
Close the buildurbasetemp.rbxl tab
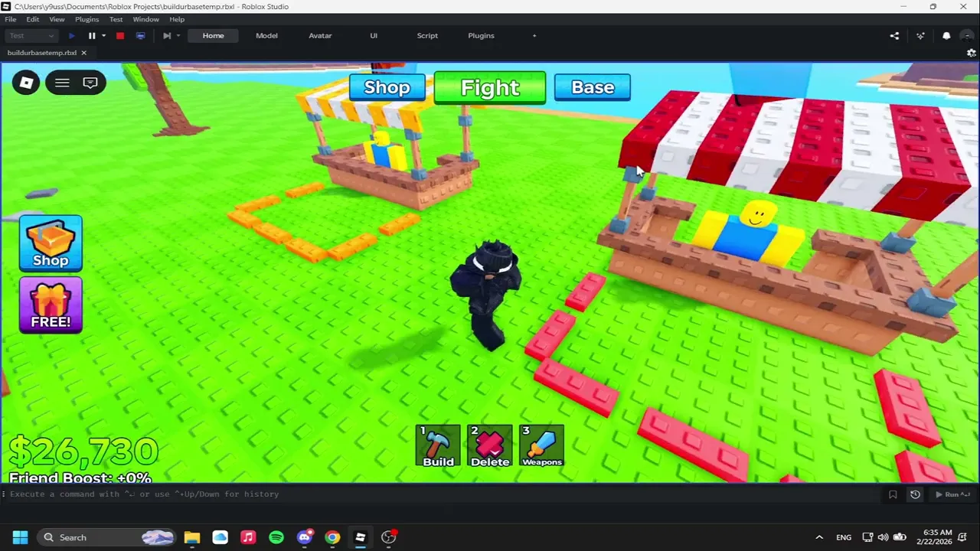pyautogui.click(x=83, y=53)
